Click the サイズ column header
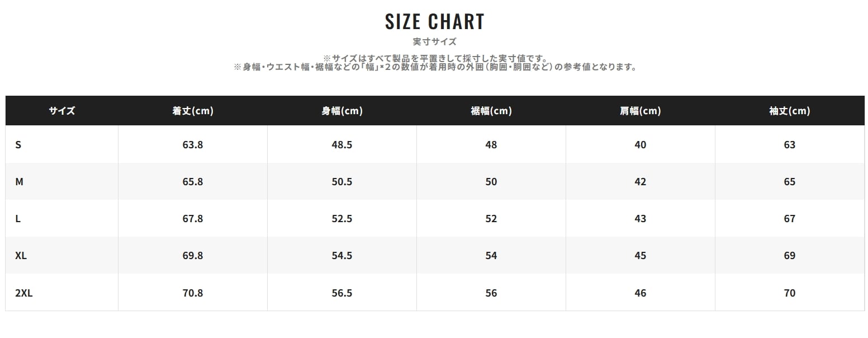Viewport: 868px width, 338px height. 61,111
